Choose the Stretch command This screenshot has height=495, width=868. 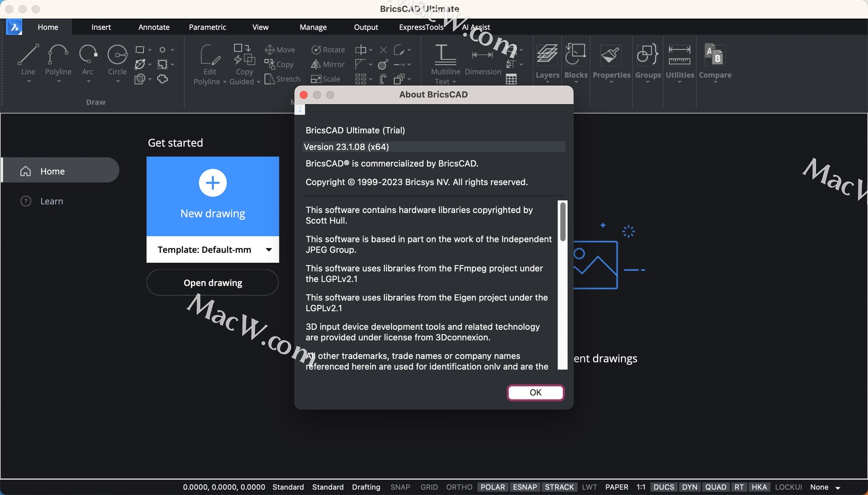tap(283, 79)
